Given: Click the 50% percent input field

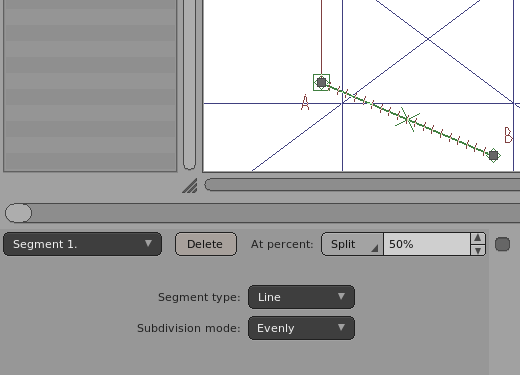Looking at the screenshot, I should [427, 244].
